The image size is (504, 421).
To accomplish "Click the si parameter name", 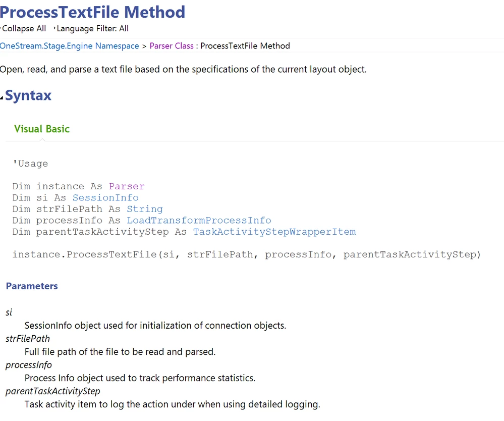I will 9,312.
